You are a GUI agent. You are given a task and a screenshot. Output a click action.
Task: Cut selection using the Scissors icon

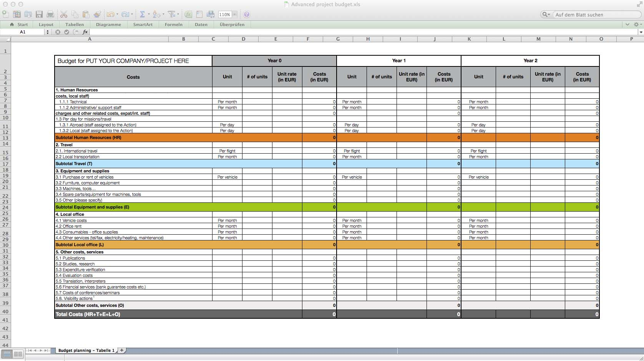63,14
